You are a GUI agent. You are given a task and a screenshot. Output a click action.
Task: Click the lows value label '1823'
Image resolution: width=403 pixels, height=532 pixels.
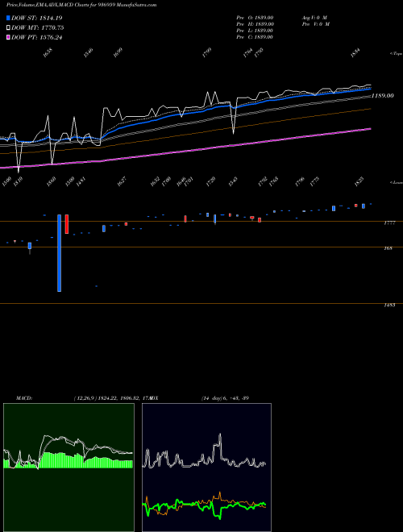(x=359, y=181)
